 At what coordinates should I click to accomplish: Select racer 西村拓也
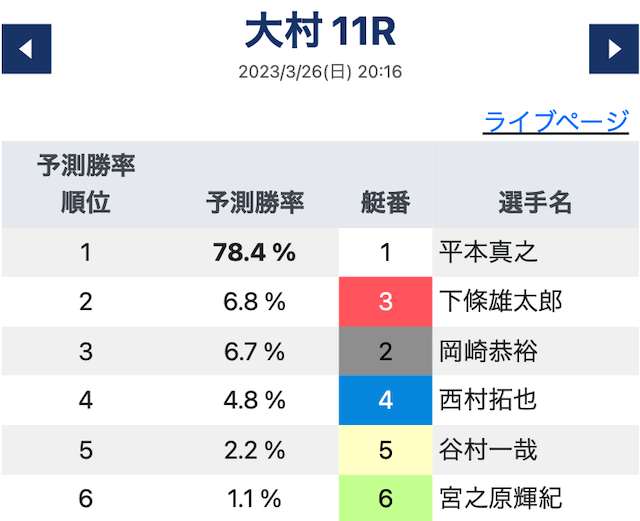click(x=488, y=400)
